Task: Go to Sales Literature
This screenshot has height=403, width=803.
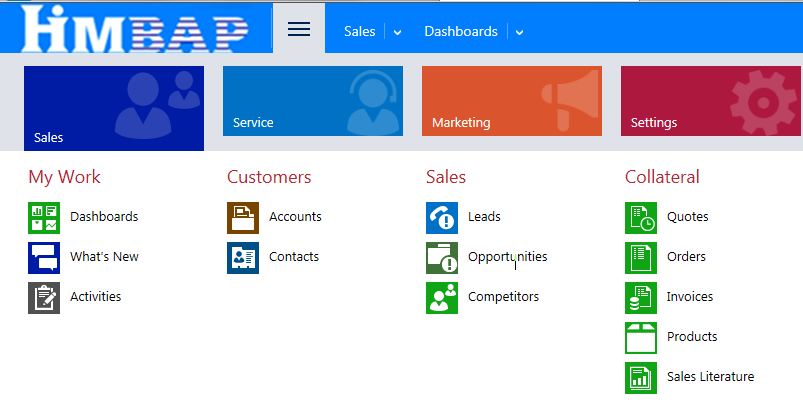Action: [710, 377]
